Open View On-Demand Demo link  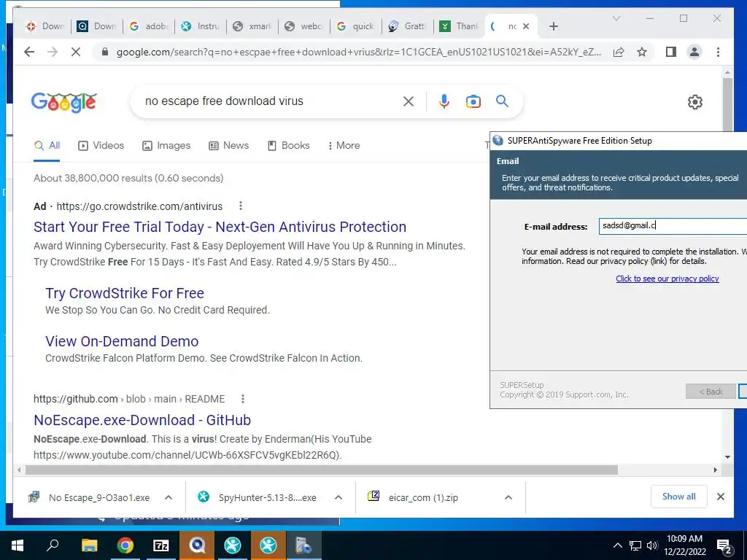122,341
